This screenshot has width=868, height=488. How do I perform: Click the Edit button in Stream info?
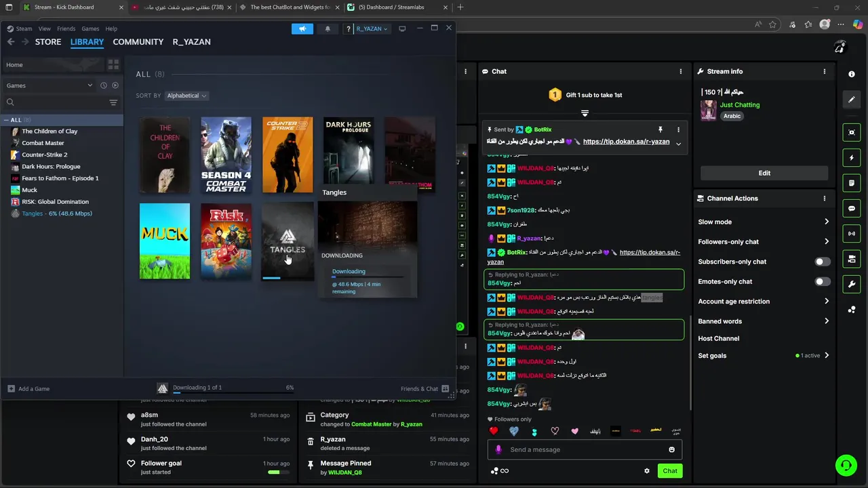[x=764, y=173]
